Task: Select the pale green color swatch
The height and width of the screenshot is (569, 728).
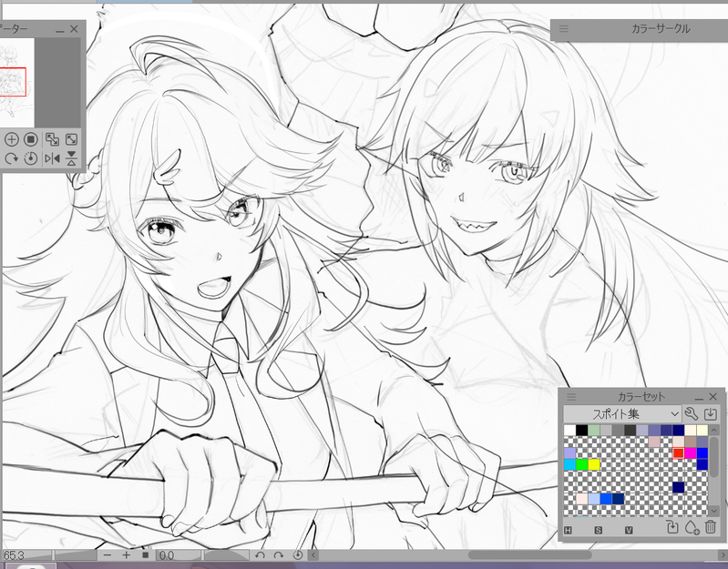Action: (594, 430)
